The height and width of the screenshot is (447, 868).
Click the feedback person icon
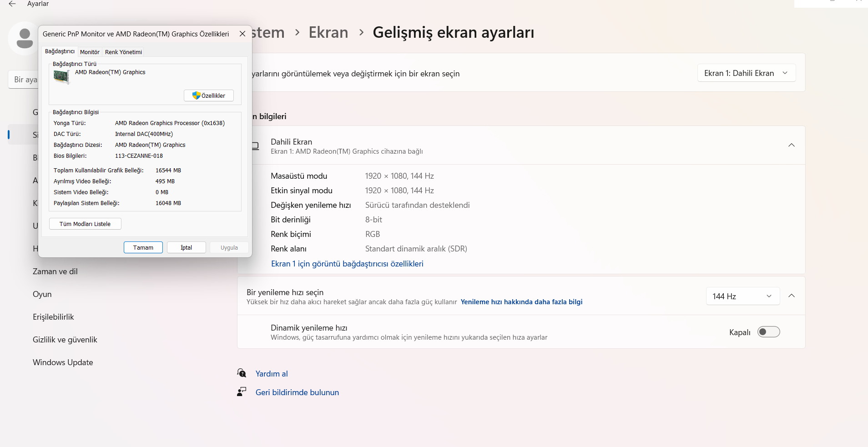coord(242,392)
